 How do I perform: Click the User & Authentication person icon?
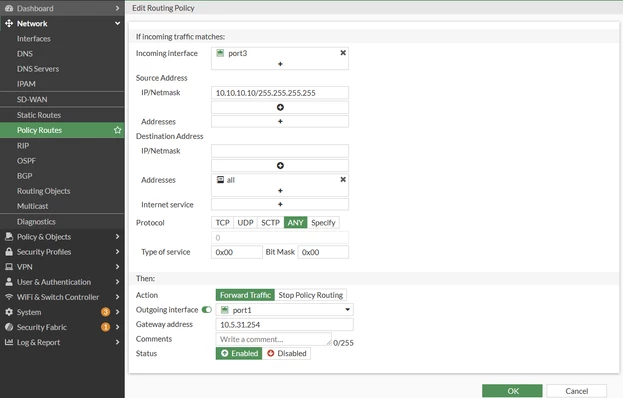[x=9, y=282]
